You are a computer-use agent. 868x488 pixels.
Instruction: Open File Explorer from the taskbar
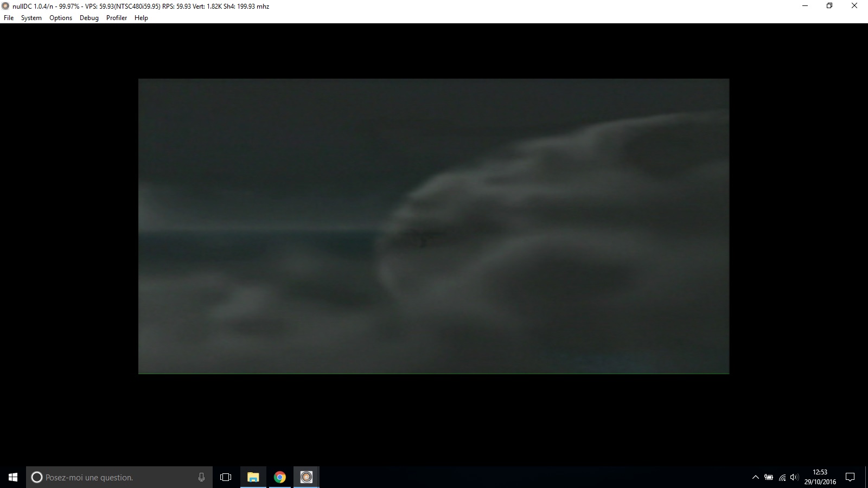pyautogui.click(x=253, y=477)
